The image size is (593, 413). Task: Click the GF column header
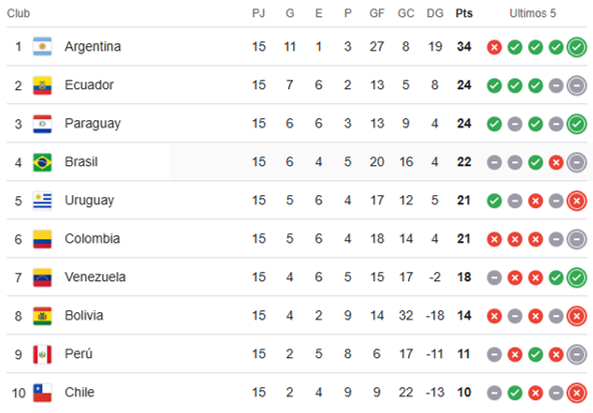[x=377, y=13]
